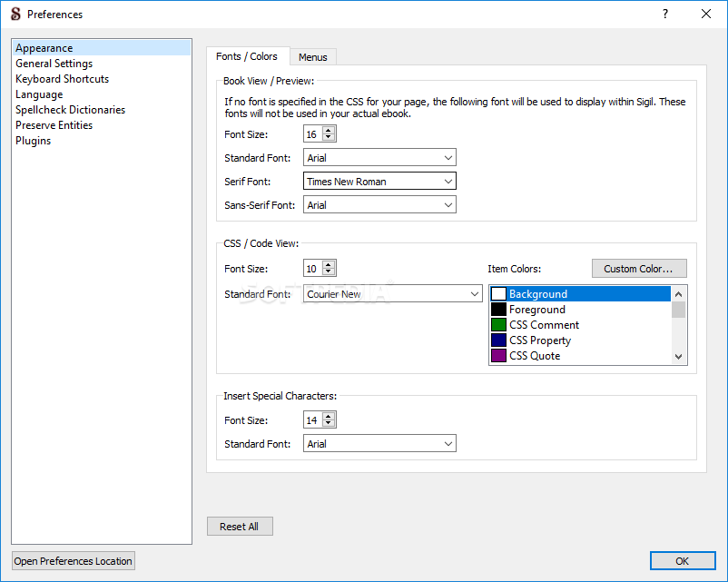728x582 pixels.
Task: Select Appearance in the preferences list
Action: pyautogui.click(x=102, y=48)
